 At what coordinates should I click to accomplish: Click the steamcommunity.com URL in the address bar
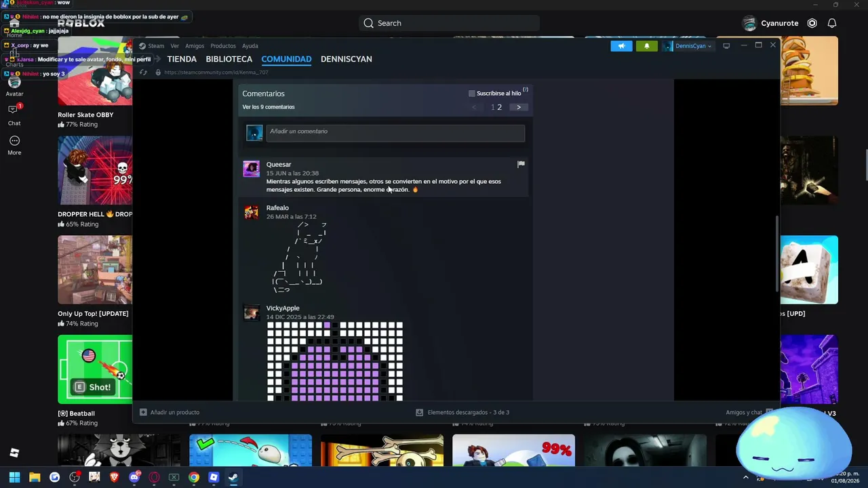(216, 73)
